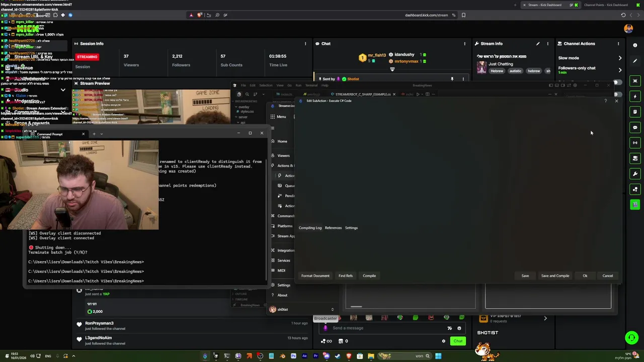This screenshot has width=644, height=362.
Task: Open Settings in Streamer.bot sidebar
Action: pos(284,285)
